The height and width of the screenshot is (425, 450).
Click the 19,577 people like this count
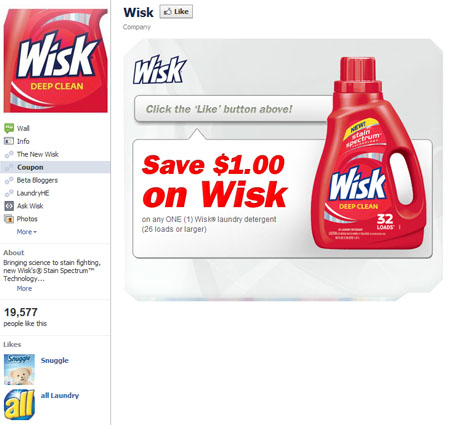pyautogui.click(x=25, y=317)
